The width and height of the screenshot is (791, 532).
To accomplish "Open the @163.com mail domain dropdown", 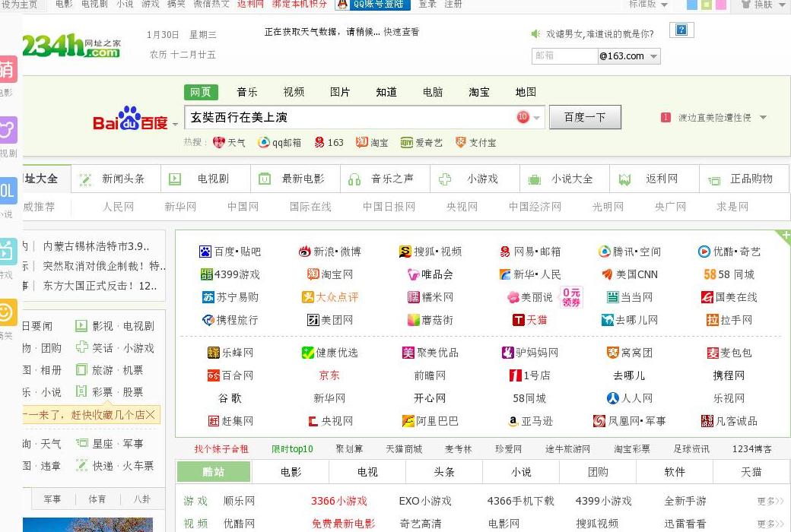I will [654, 56].
